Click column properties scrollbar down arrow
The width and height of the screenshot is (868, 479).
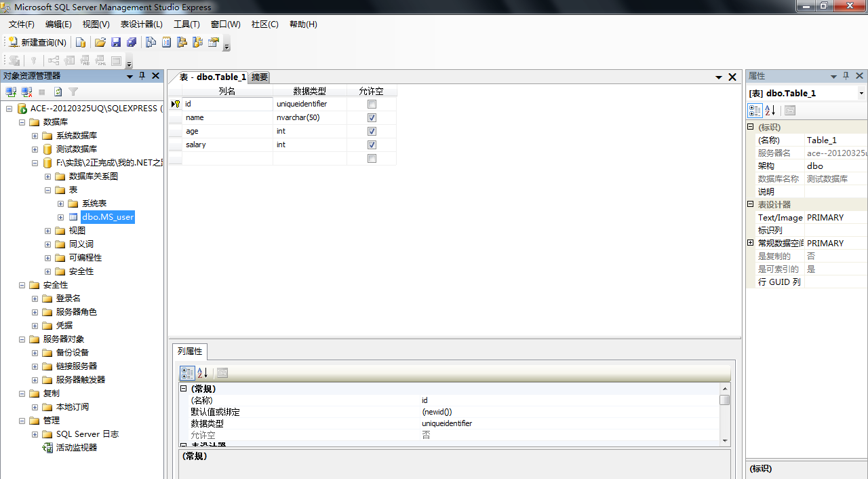(725, 440)
